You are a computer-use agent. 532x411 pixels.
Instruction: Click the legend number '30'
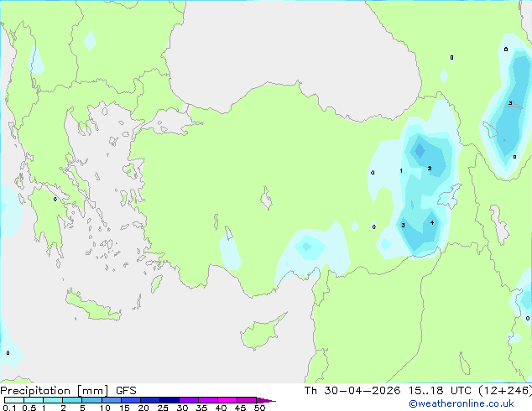pos(182,408)
